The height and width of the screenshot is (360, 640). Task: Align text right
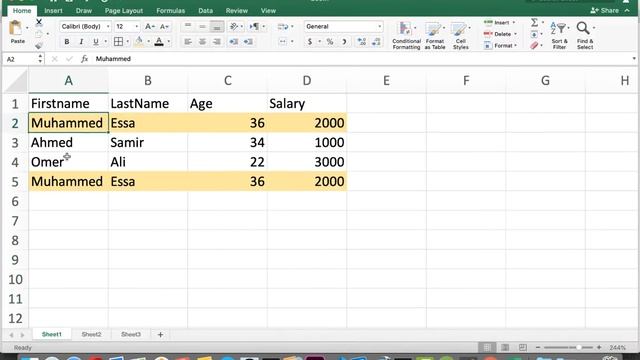[217, 42]
